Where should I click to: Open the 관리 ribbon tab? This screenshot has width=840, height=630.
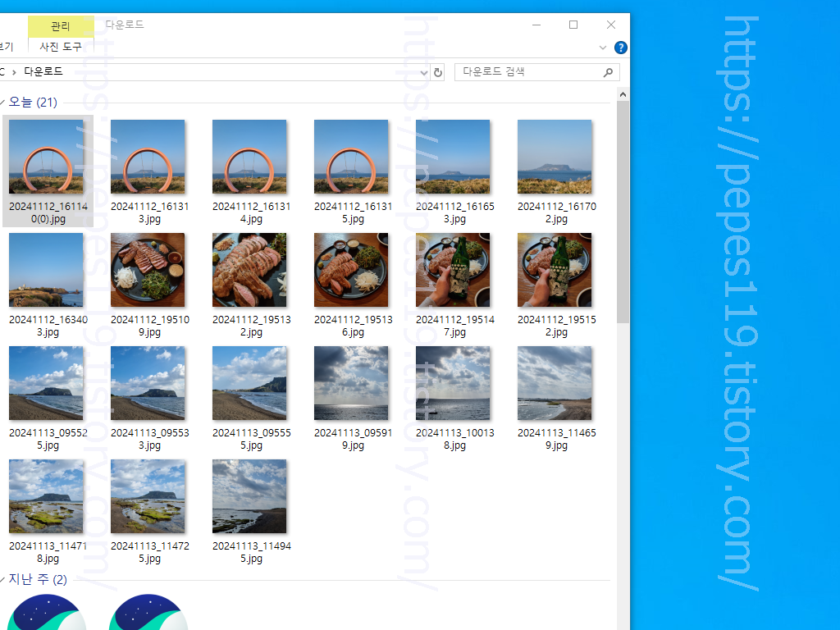click(x=61, y=26)
